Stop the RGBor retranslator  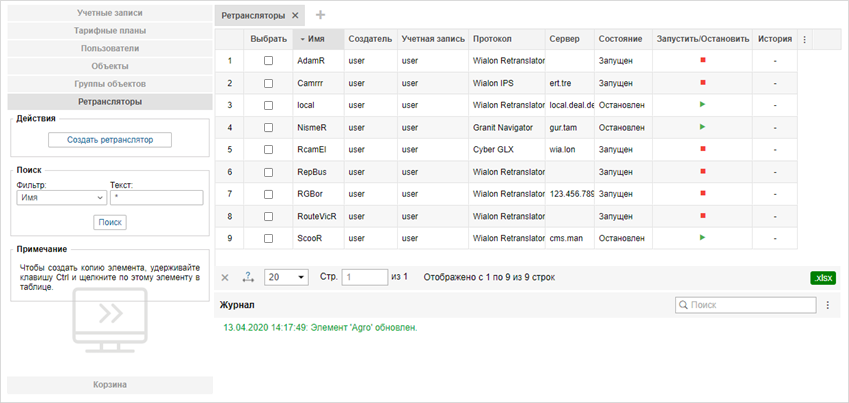[x=702, y=193]
